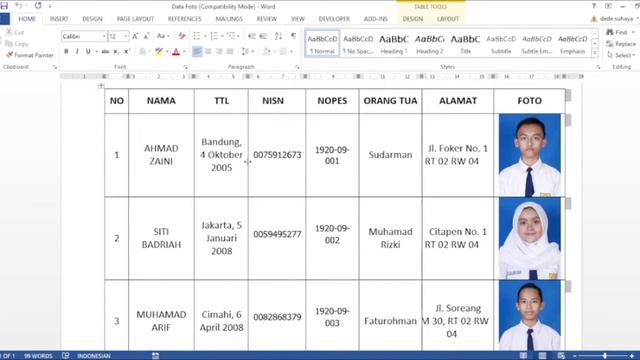Toggle Underline formatting

click(x=88, y=52)
